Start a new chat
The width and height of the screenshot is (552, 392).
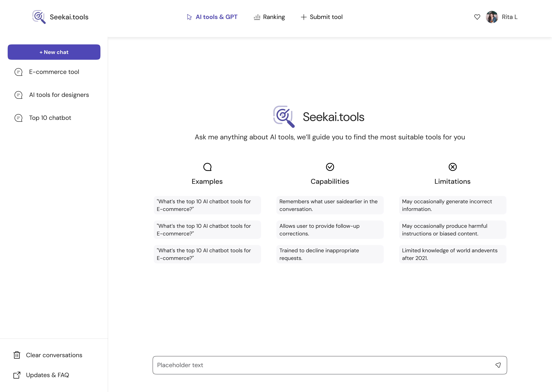[54, 52]
